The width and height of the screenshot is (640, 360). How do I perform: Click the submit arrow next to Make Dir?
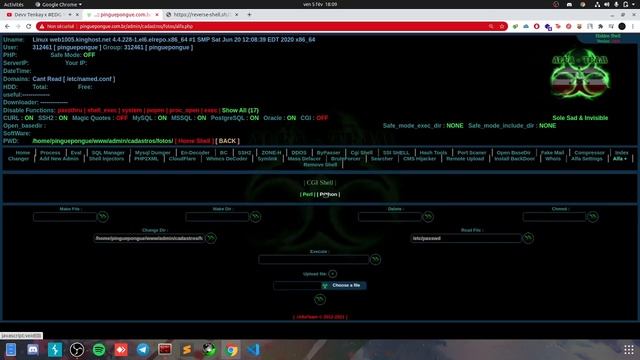point(256,217)
